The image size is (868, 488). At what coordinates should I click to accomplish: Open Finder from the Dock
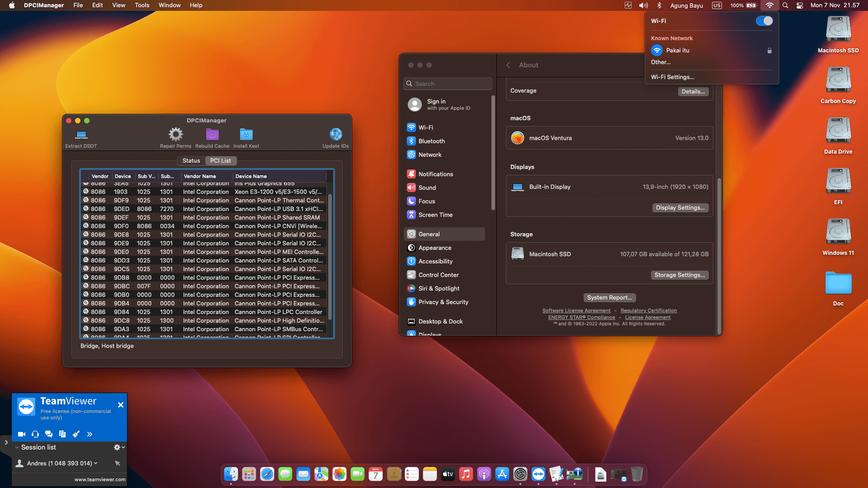click(x=231, y=474)
